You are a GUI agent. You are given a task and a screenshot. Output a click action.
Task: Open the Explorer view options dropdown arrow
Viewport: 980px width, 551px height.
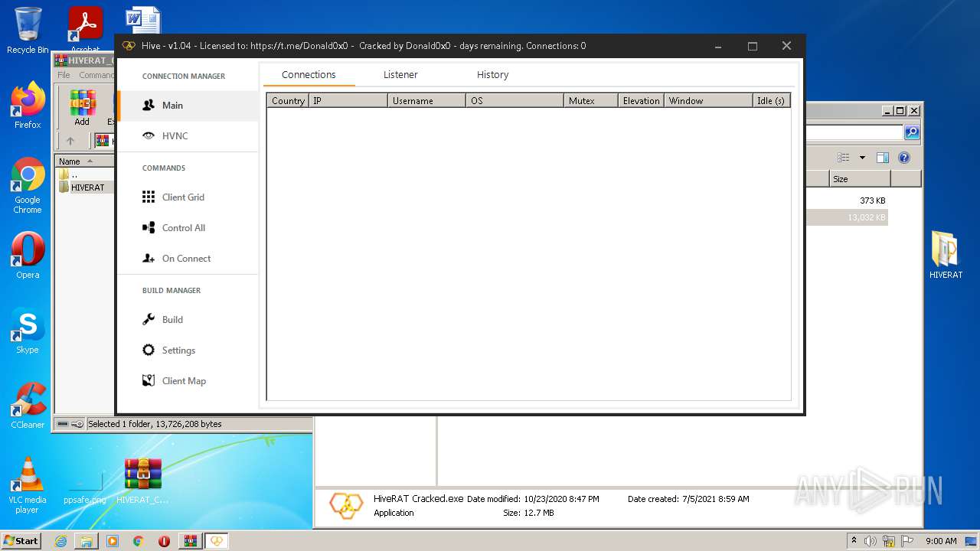tap(862, 158)
